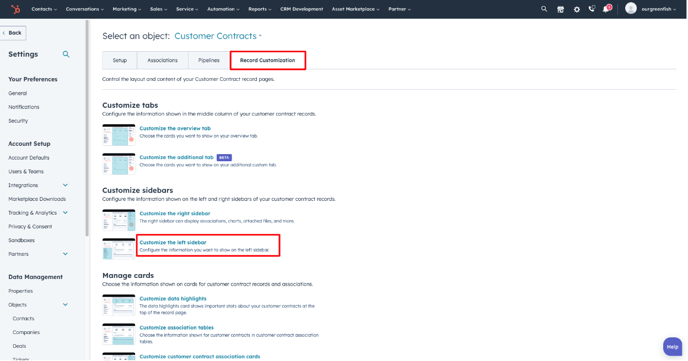Click Customize the additional tab link
This screenshot has width=688, height=361.
[x=176, y=157]
